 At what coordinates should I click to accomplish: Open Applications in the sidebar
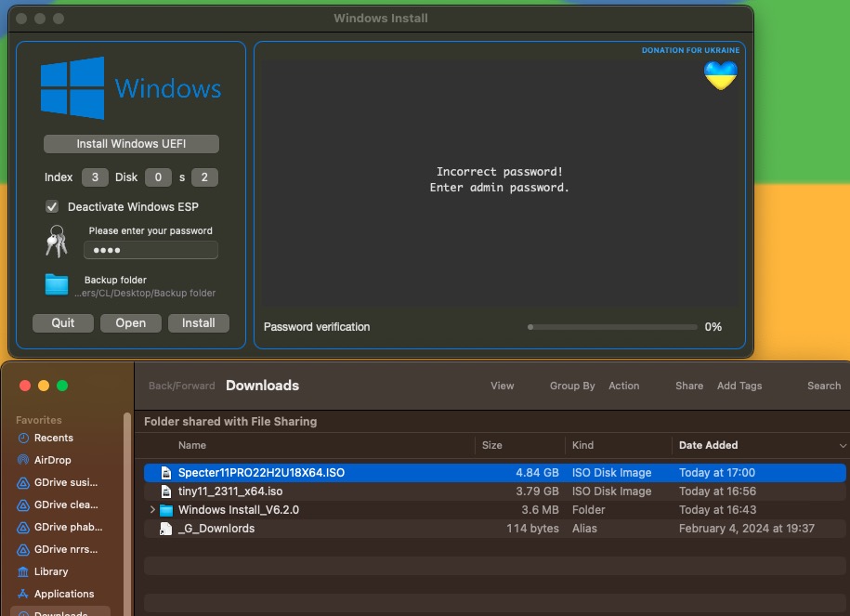pyautogui.click(x=63, y=594)
